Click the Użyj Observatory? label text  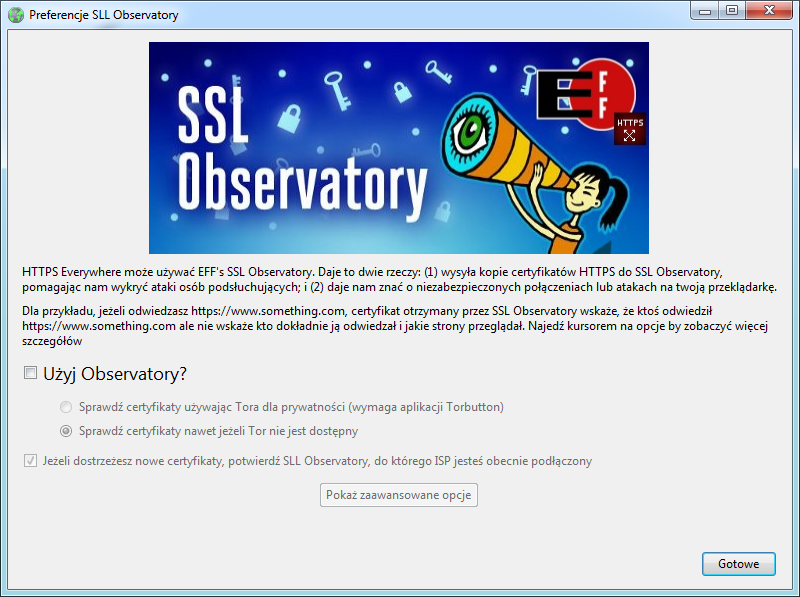pyautogui.click(x=115, y=374)
